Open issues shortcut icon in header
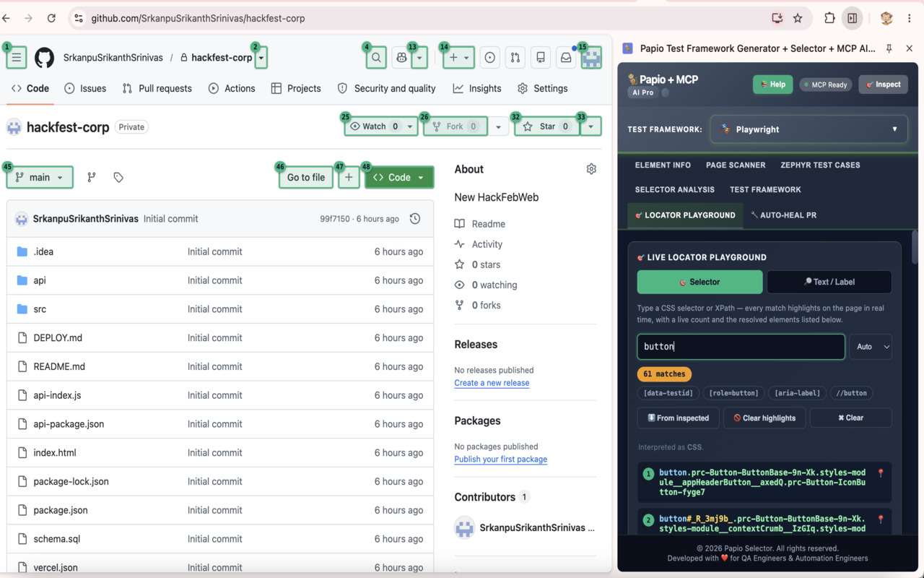The image size is (924, 578). pyautogui.click(x=490, y=58)
